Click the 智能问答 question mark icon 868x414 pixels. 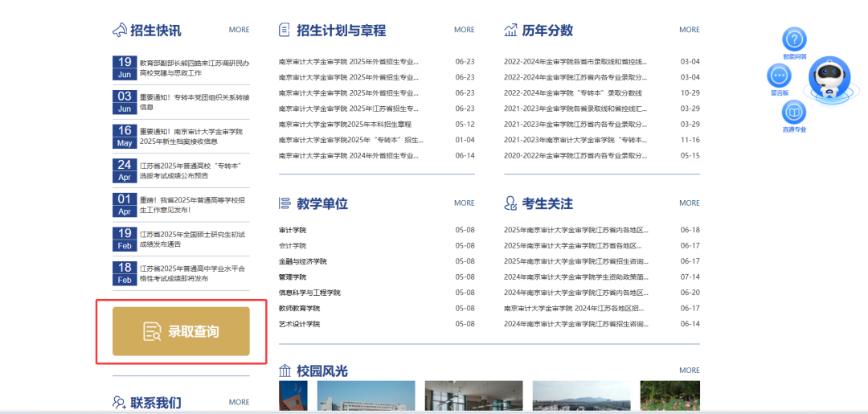click(x=794, y=39)
